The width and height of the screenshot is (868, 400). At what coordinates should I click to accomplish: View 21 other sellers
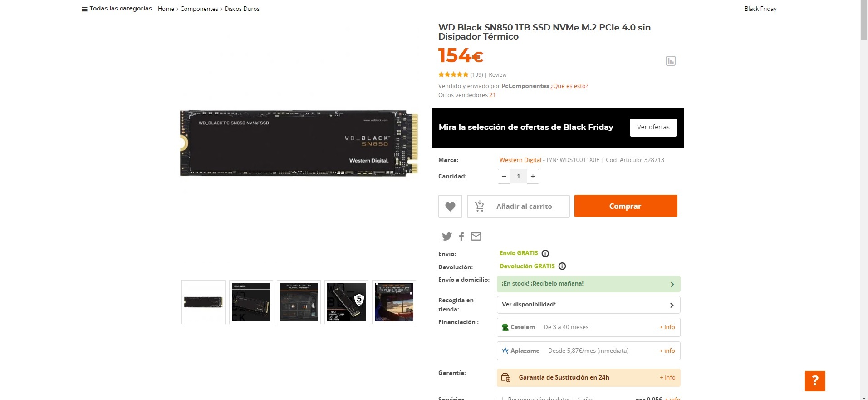coord(492,95)
